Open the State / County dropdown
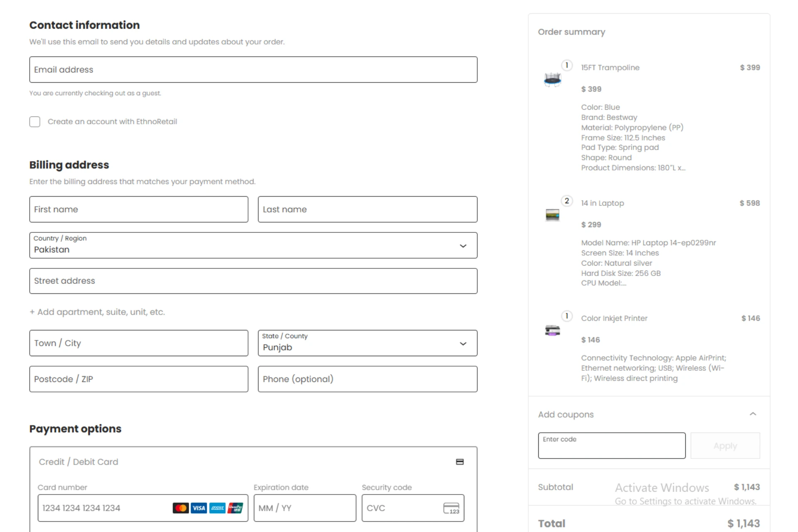798x532 pixels. tap(367, 343)
